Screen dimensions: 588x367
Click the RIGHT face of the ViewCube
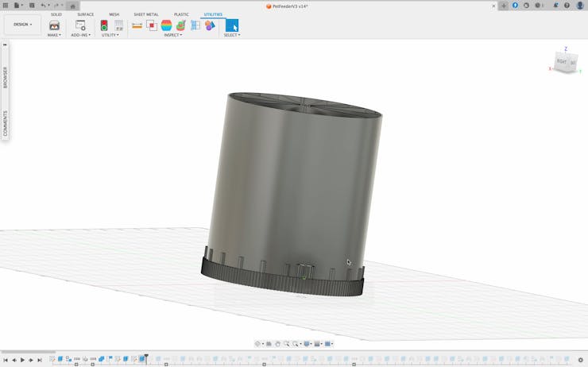click(561, 61)
